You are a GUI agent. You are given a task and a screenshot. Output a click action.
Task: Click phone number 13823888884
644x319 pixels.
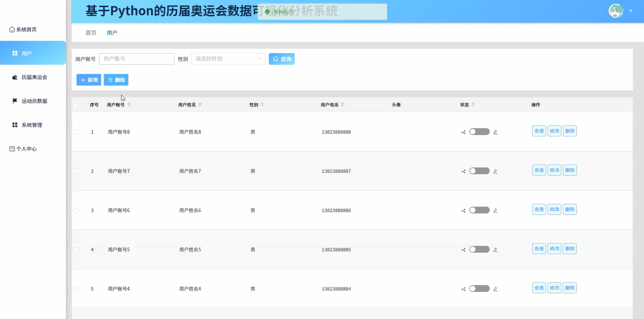(x=336, y=289)
